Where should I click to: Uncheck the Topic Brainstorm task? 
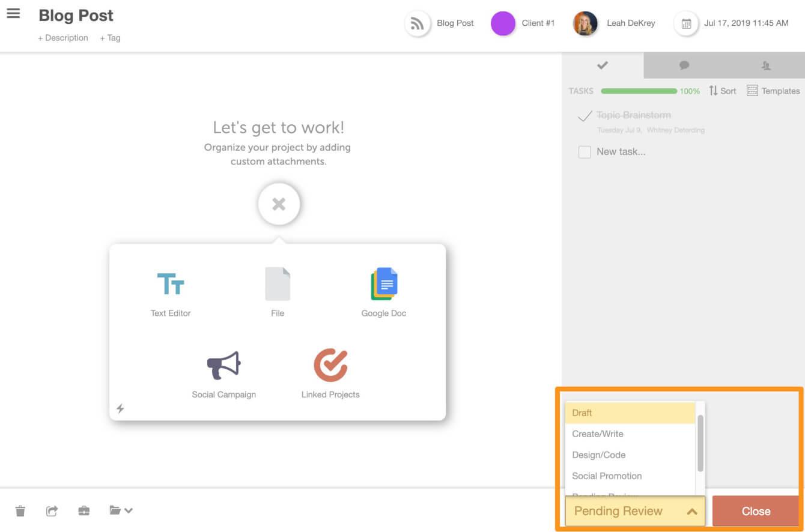(x=585, y=116)
